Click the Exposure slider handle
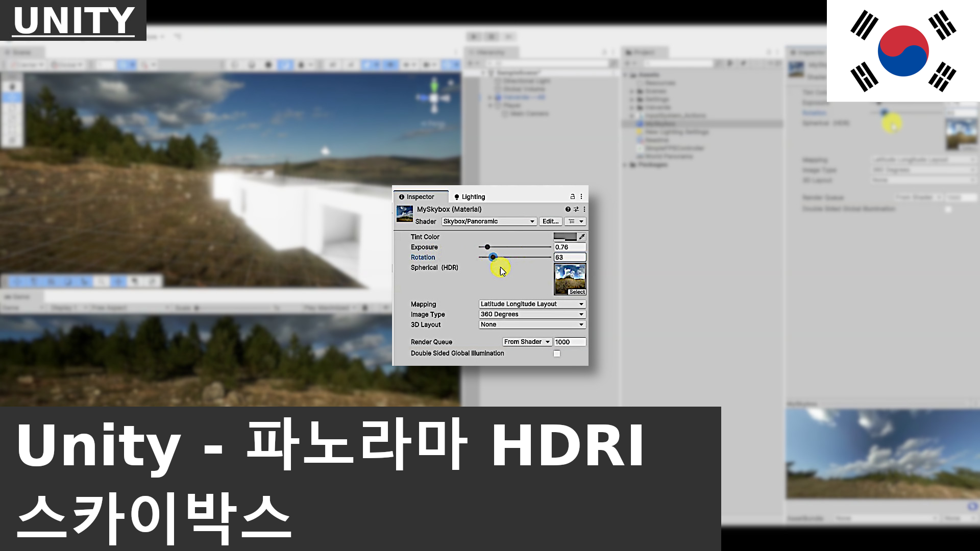The height and width of the screenshot is (551, 980). (487, 247)
